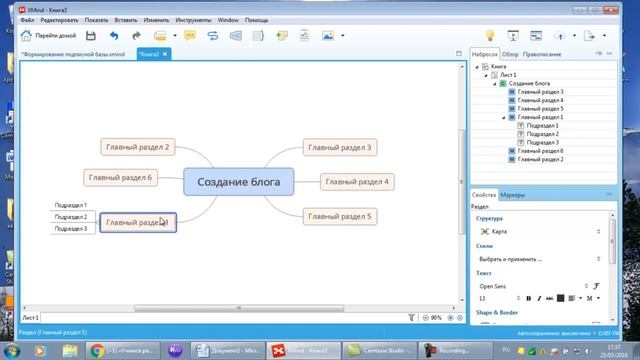
Task: Redo the last undone action
Action: tap(136, 36)
